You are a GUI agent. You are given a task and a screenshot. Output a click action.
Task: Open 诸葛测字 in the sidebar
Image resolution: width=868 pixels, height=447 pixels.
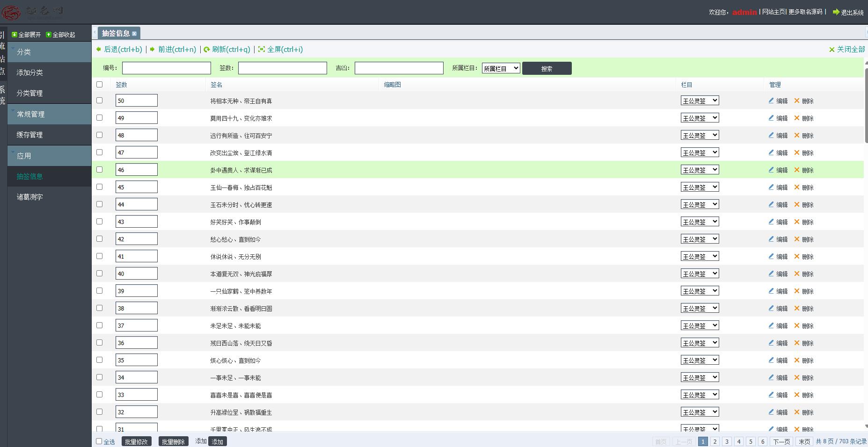click(x=30, y=197)
